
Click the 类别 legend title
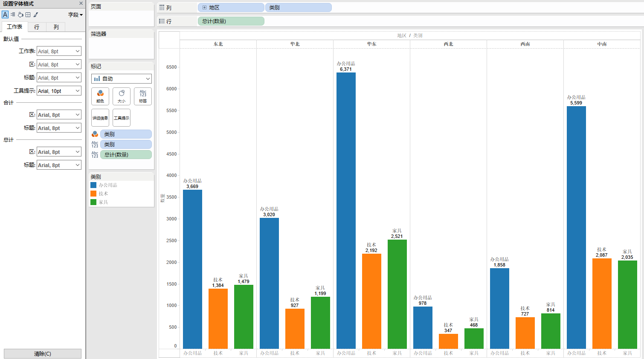tap(96, 177)
